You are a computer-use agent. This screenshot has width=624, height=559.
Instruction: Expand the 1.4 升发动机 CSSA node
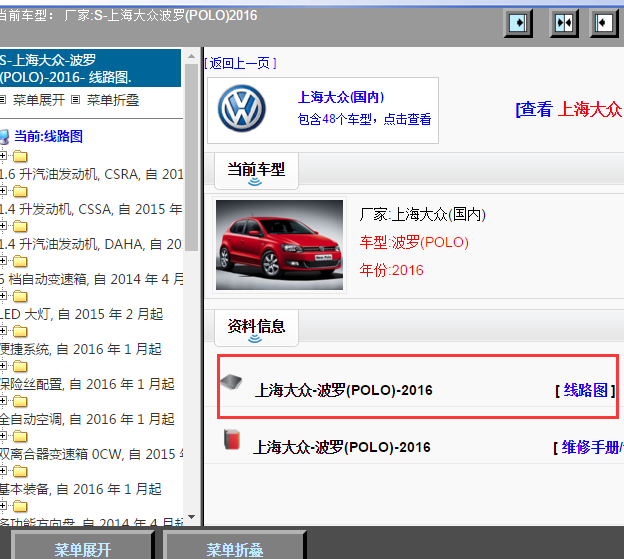[3, 191]
